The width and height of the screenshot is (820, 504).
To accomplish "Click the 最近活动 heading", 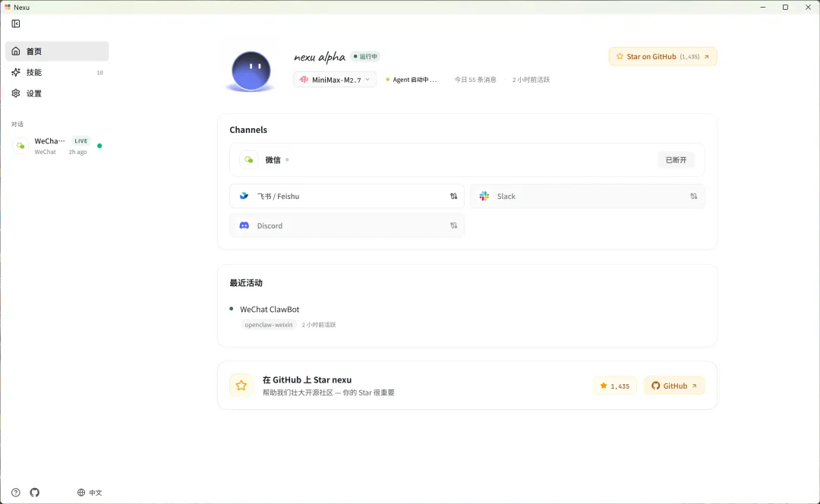I will (246, 283).
